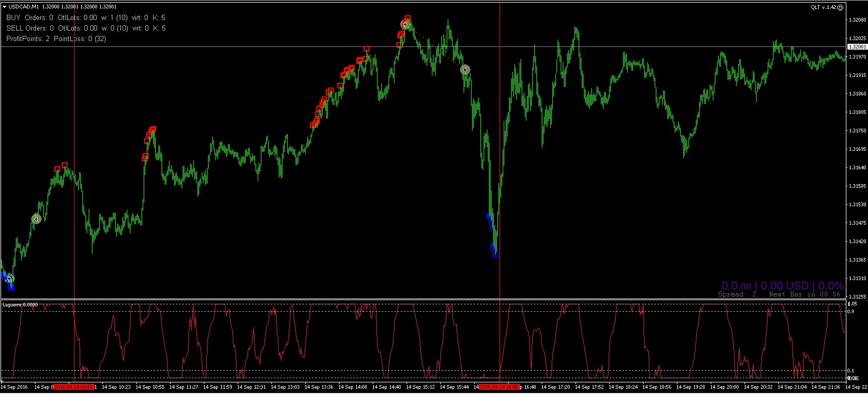Click the Spread / Next Bar countdown text
This screenshot has height=394, width=868.
pos(779,294)
